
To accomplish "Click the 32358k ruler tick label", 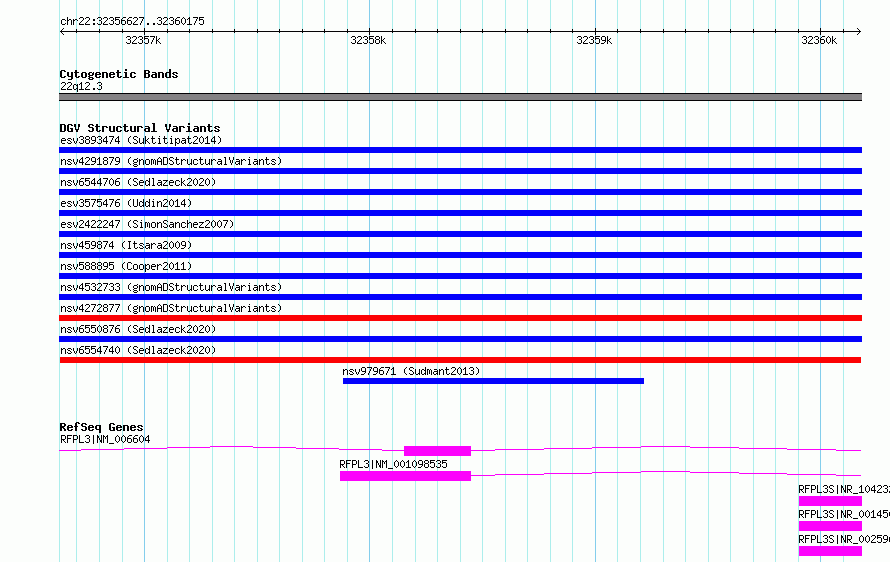I will (368, 40).
